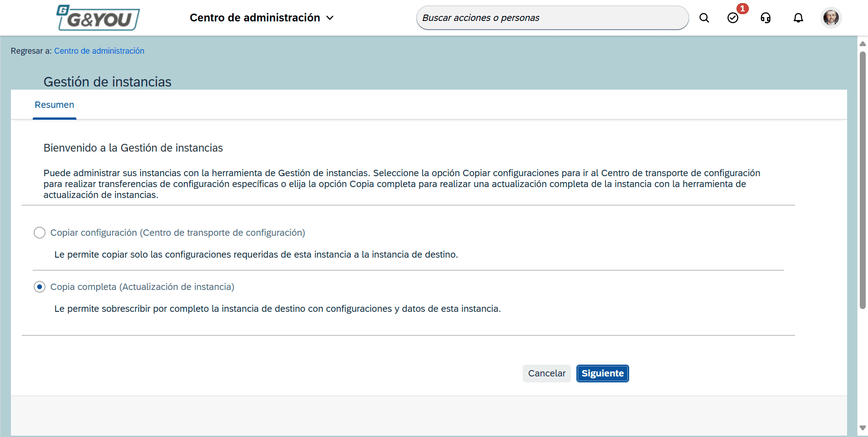The height and width of the screenshot is (437, 868).
Task: Select the 'Copiar configuración' radio button
Action: (x=40, y=233)
